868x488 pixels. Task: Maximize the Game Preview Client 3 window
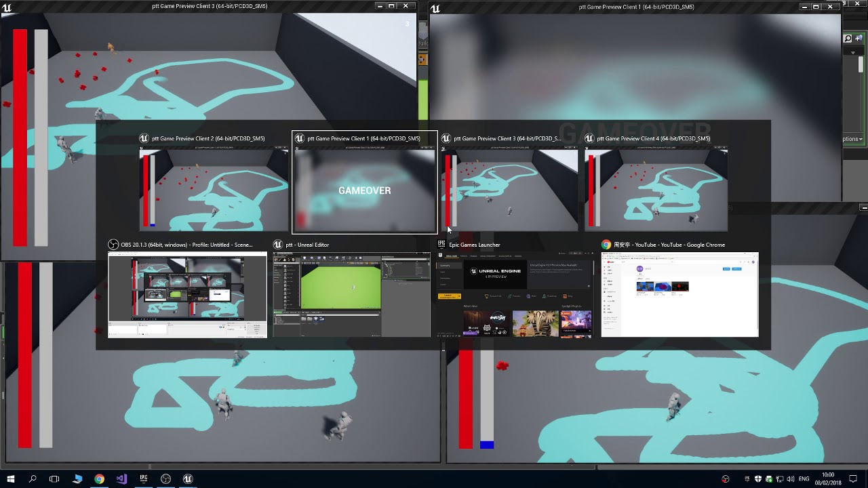tap(392, 6)
